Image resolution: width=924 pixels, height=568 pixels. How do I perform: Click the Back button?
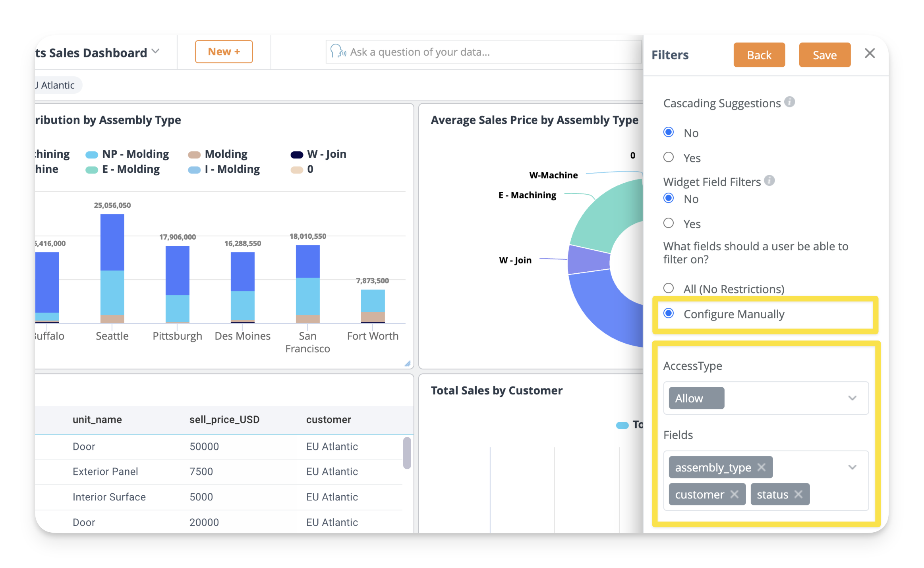tap(759, 55)
